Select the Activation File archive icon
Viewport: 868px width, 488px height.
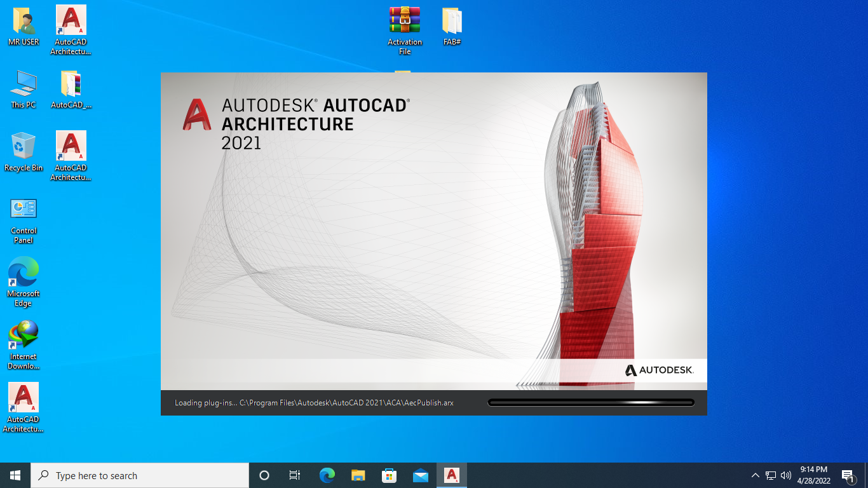(x=405, y=30)
